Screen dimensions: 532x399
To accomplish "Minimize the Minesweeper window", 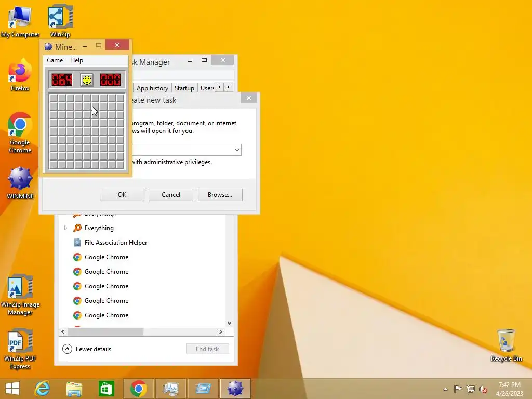I will pyautogui.click(x=85, y=46).
